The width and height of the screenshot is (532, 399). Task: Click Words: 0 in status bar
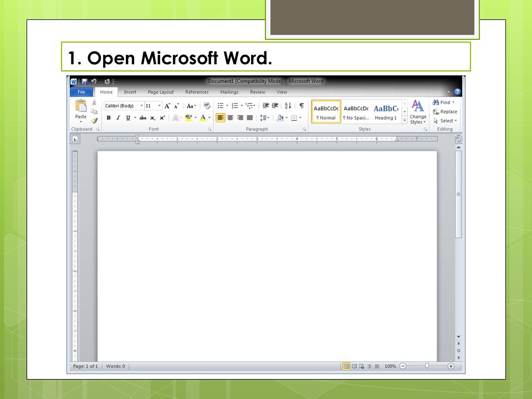coord(115,366)
